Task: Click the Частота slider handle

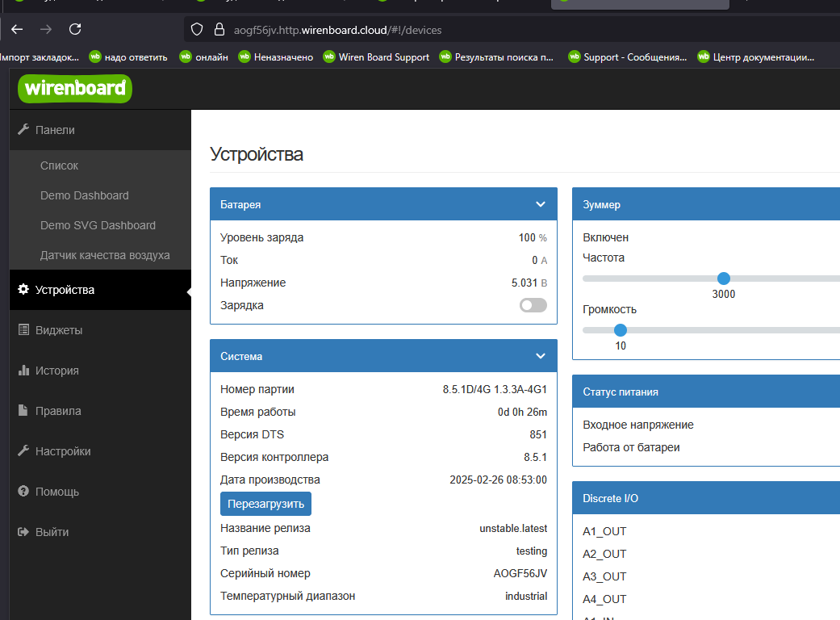Action: click(724, 279)
